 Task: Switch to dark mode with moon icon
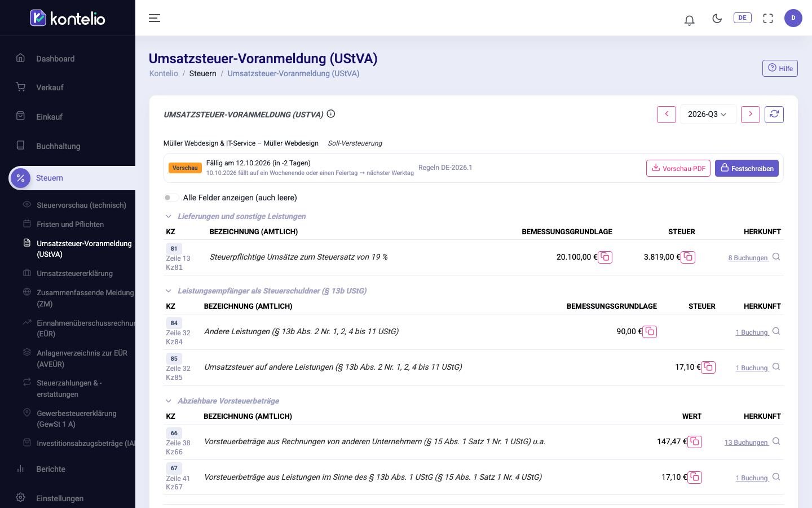pyautogui.click(x=717, y=19)
